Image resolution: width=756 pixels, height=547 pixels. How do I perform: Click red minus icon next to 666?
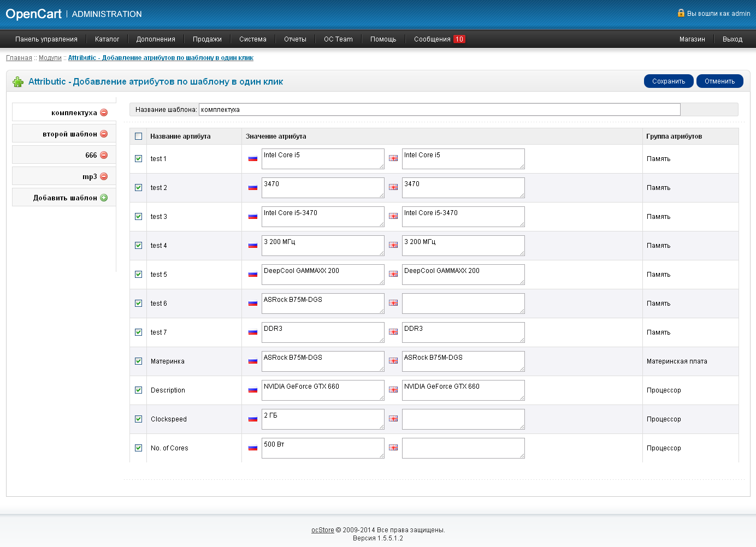pos(104,156)
